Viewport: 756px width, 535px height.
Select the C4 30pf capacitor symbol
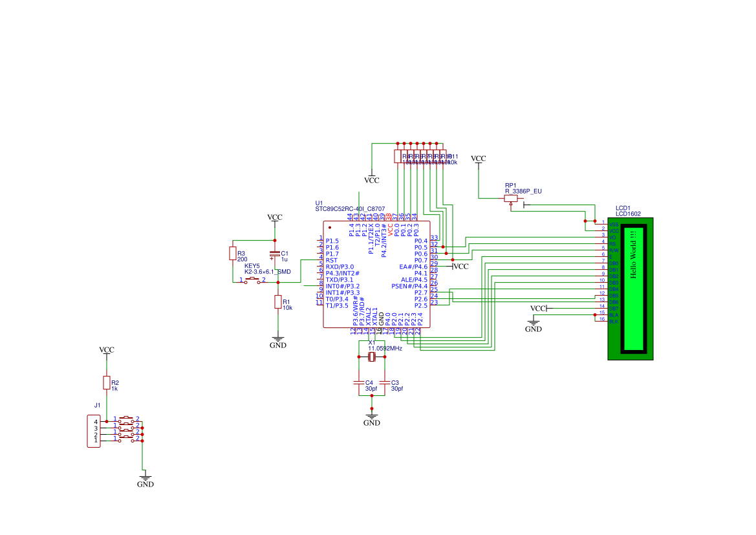click(x=359, y=382)
